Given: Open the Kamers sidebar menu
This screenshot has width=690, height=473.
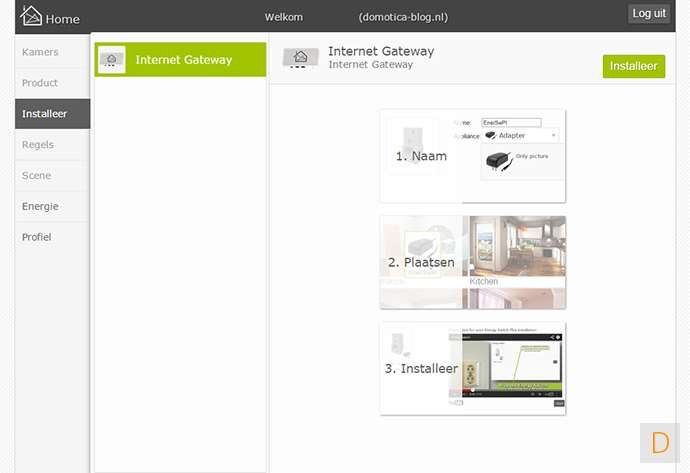Looking at the screenshot, I should 52,52.
